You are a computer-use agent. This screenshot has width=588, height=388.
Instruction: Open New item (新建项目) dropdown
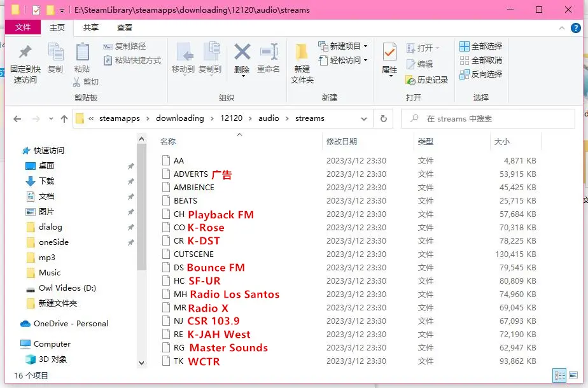343,46
